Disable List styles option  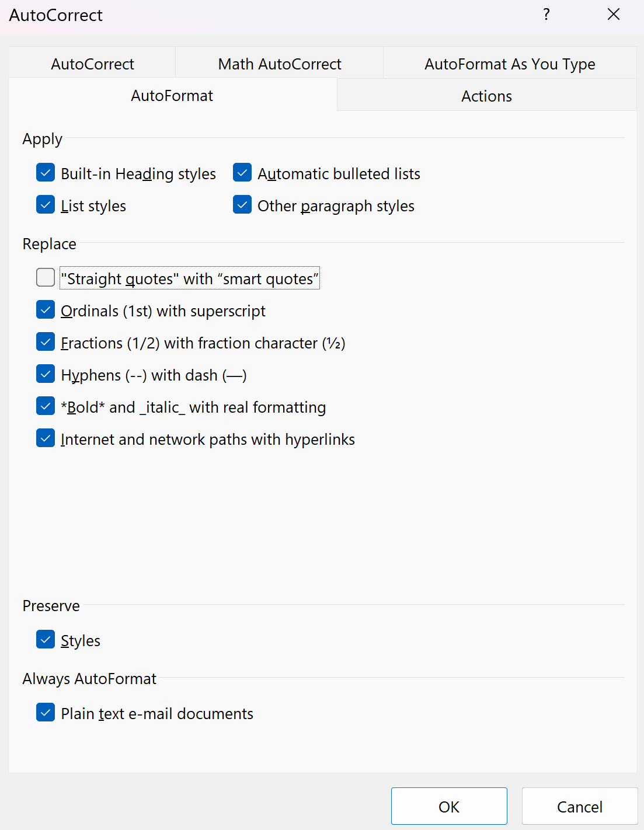(46, 205)
